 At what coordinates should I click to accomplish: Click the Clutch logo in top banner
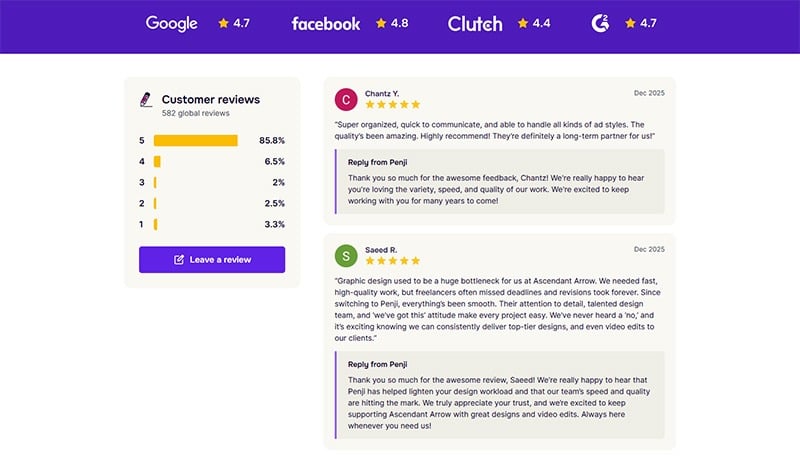tap(475, 23)
